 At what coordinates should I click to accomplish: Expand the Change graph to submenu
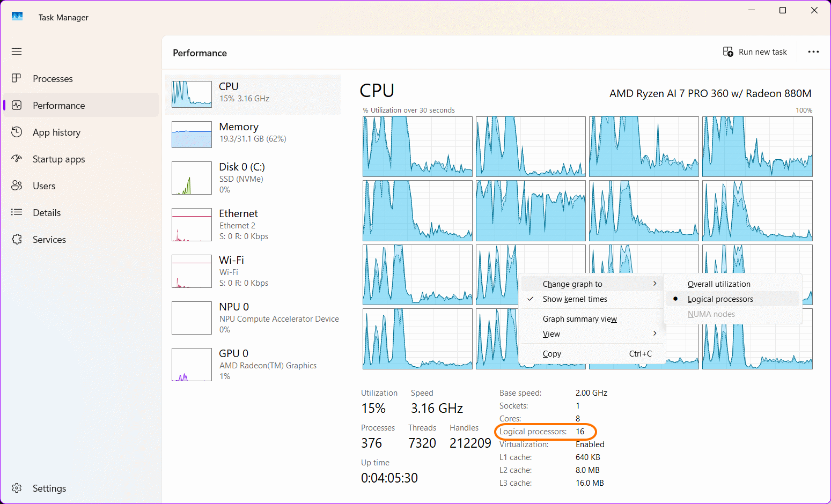[x=572, y=284]
